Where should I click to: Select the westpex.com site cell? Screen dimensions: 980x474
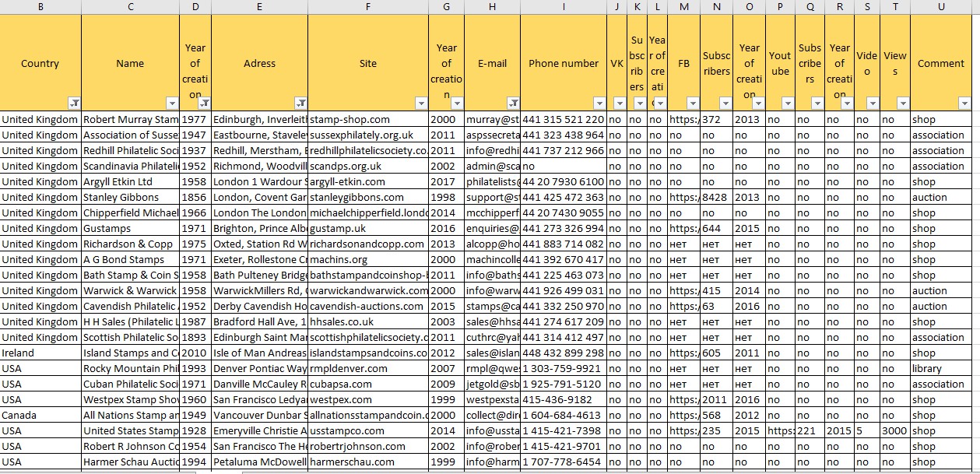click(368, 400)
